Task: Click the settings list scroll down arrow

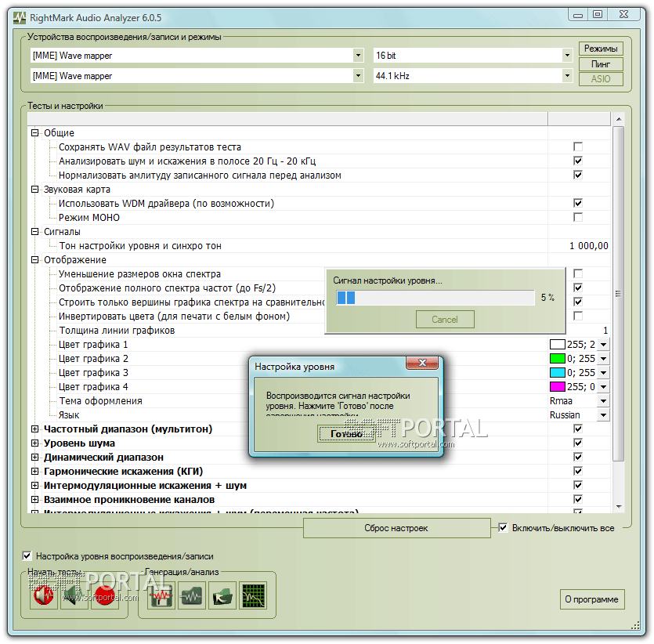Action: coord(619,507)
